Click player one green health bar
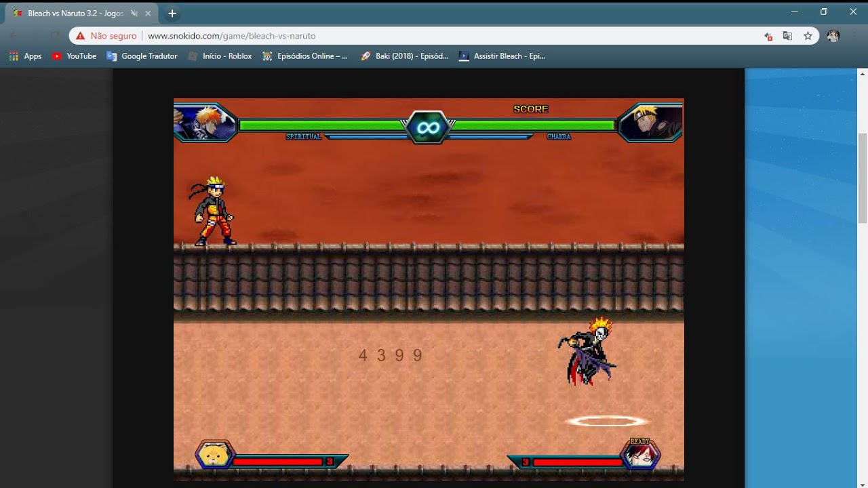Screen dimensions: 868x488 point(323,125)
